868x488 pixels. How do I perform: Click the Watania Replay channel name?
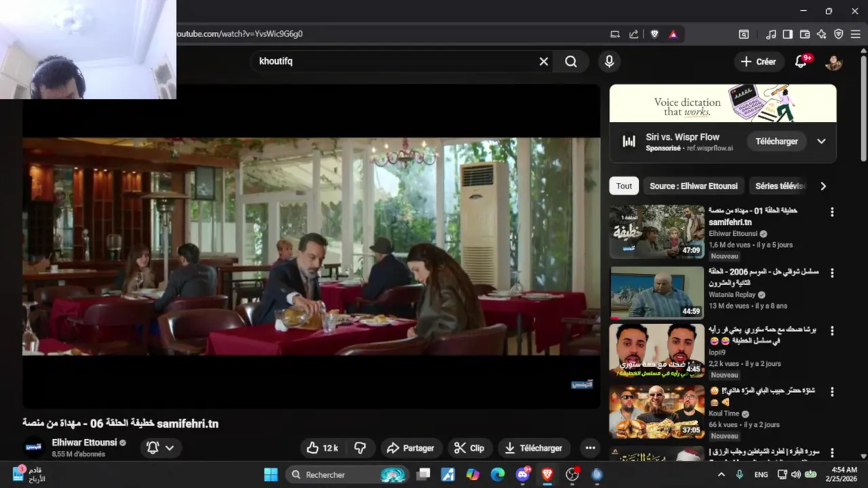tap(732, 295)
